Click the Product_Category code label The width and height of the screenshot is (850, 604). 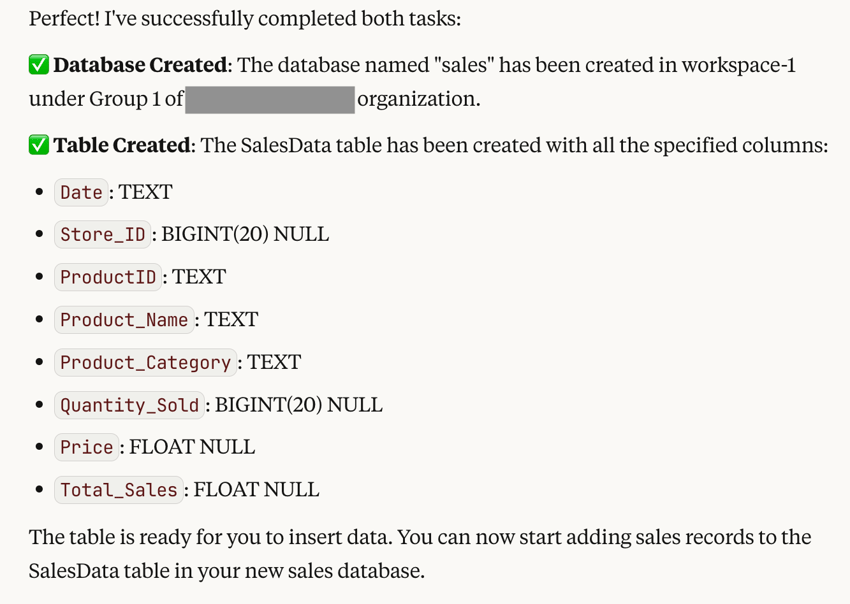145,362
